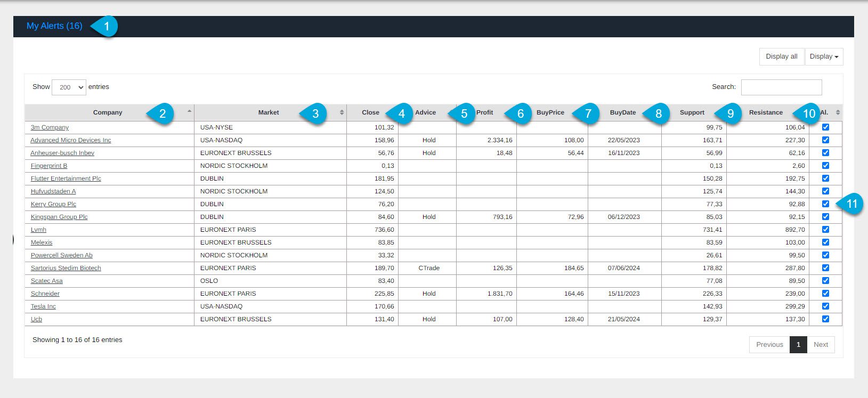Open Advanced Micro Devices Inc link
The image size is (868, 398).
click(x=71, y=140)
